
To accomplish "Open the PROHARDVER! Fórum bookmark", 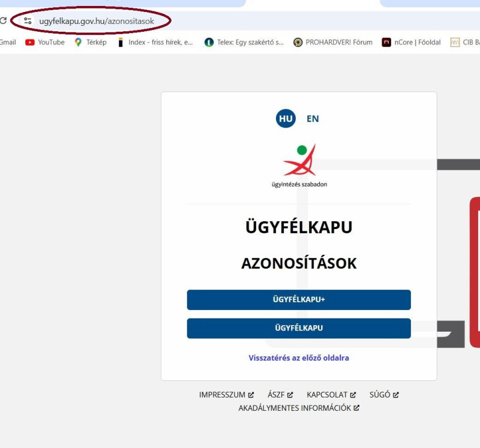I will pyautogui.click(x=333, y=42).
